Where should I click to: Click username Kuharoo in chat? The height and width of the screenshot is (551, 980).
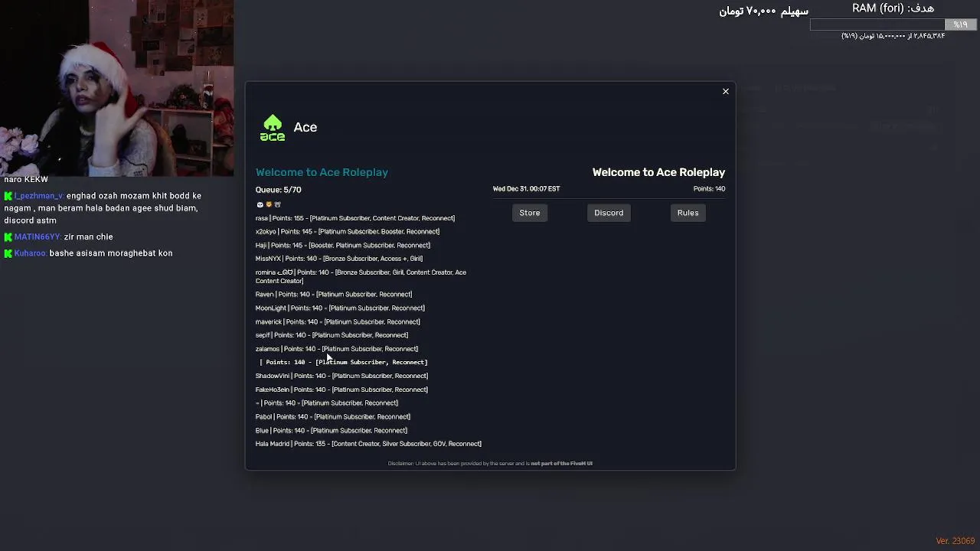[31, 253]
